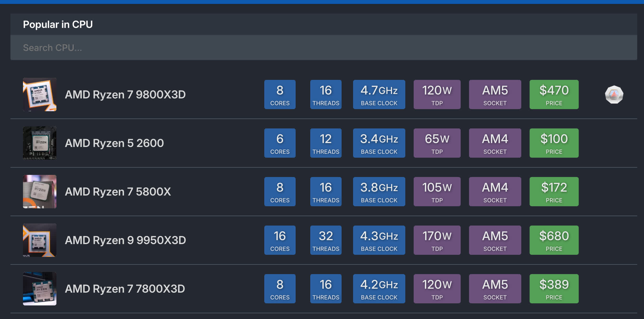This screenshot has height=319, width=644.
Task: Open the Ryzen 7 7800X3D product image
Action: [x=40, y=289]
